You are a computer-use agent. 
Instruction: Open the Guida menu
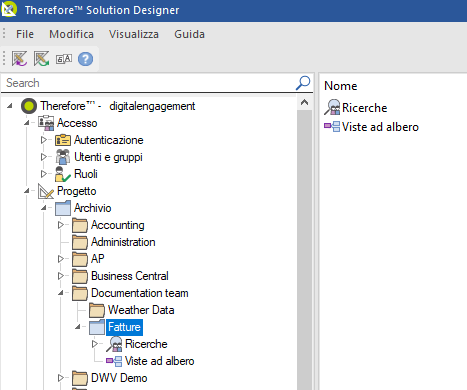[x=189, y=34]
